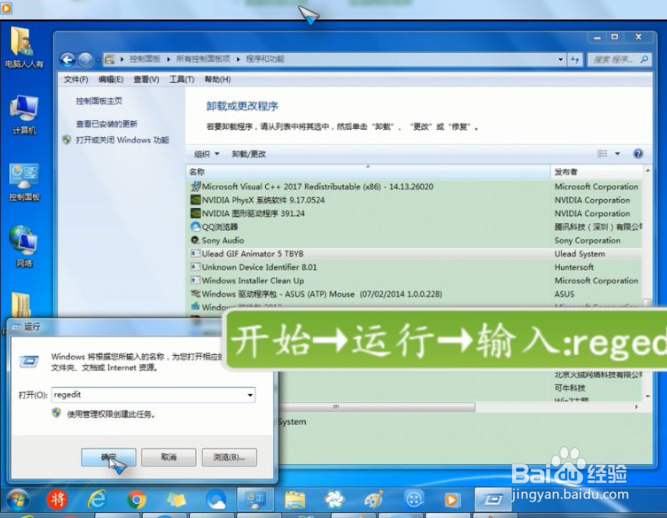Switch to Control Panel taskbar button
667x518 pixels.
256,499
